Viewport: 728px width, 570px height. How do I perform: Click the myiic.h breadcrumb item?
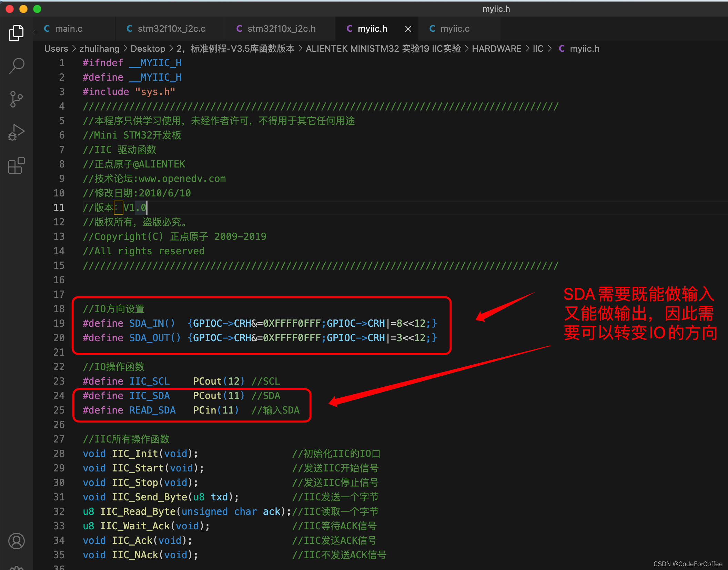(x=584, y=49)
